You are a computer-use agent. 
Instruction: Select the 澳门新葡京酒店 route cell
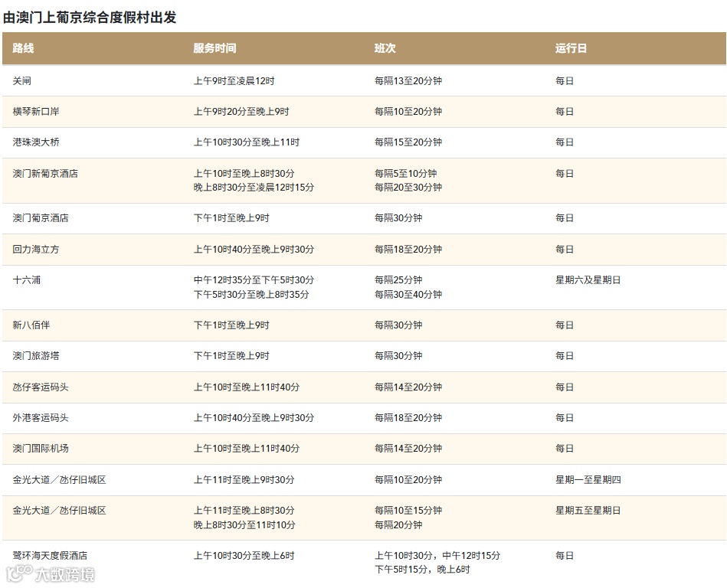click(45, 173)
